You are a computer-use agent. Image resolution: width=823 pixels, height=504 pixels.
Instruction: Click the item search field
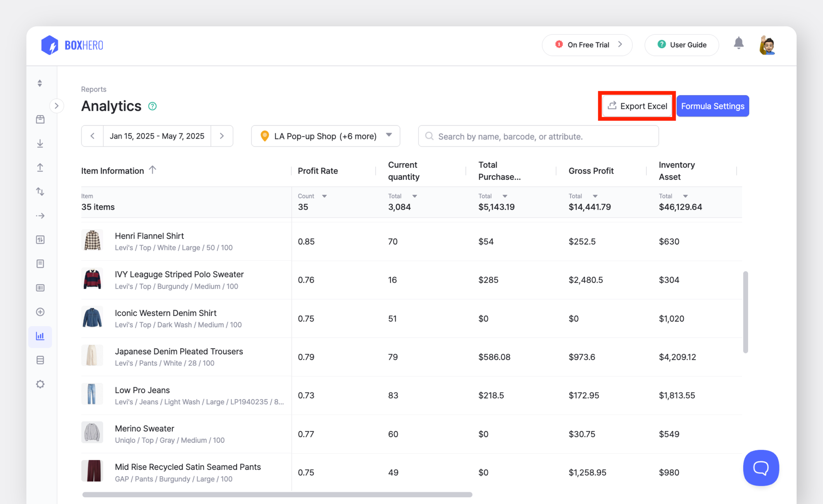point(538,136)
